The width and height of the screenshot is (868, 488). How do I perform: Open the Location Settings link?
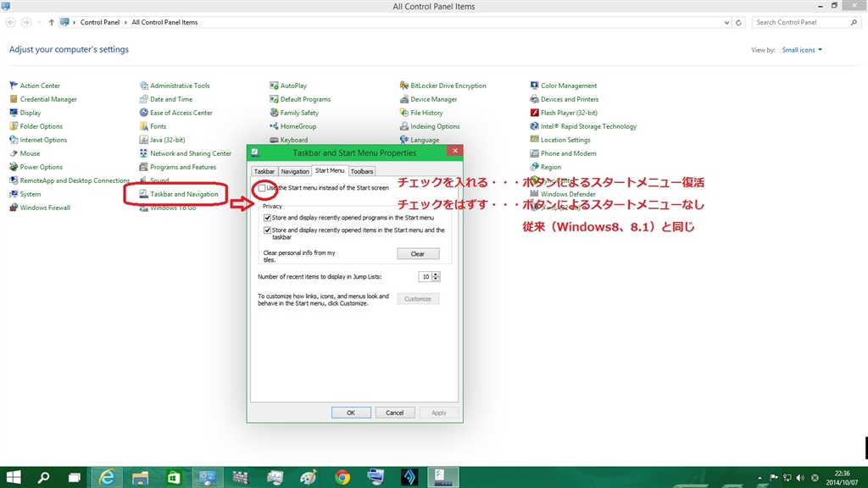[x=559, y=140]
